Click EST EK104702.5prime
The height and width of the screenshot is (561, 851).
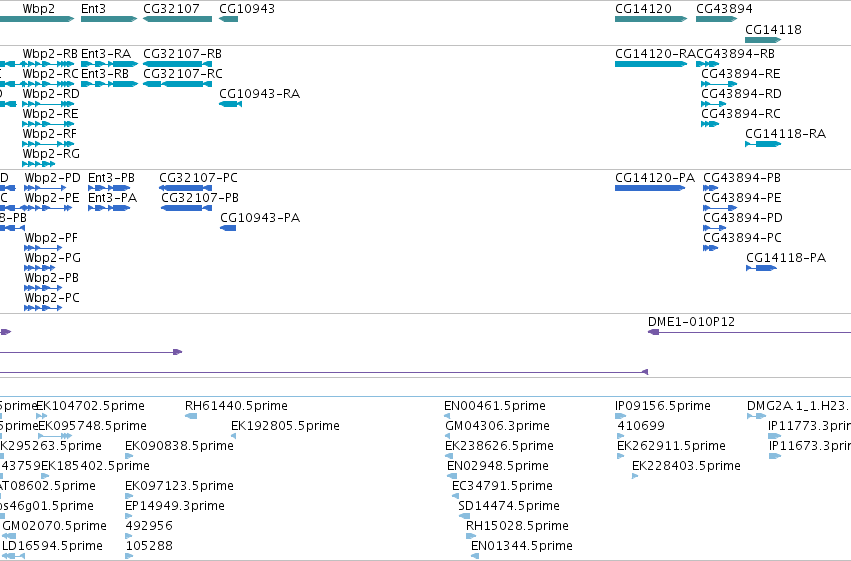[x=42, y=416]
